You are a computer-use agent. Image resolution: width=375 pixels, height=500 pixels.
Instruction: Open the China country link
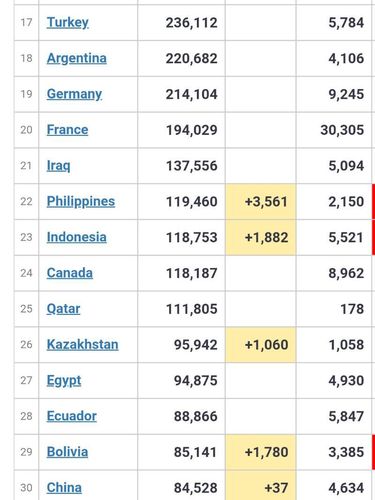64,488
